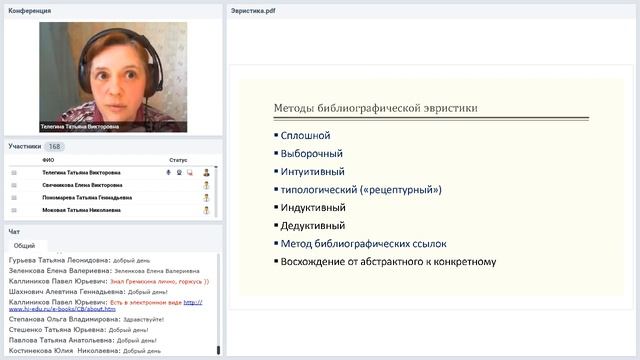The image size is (640, 360).
Task: Click bullet Восхождение от абстрактного к конкретному
Action: click(x=388, y=262)
